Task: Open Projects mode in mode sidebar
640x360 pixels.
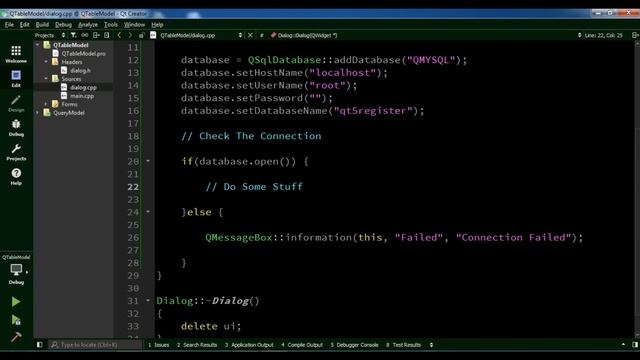Action: click(16, 152)
